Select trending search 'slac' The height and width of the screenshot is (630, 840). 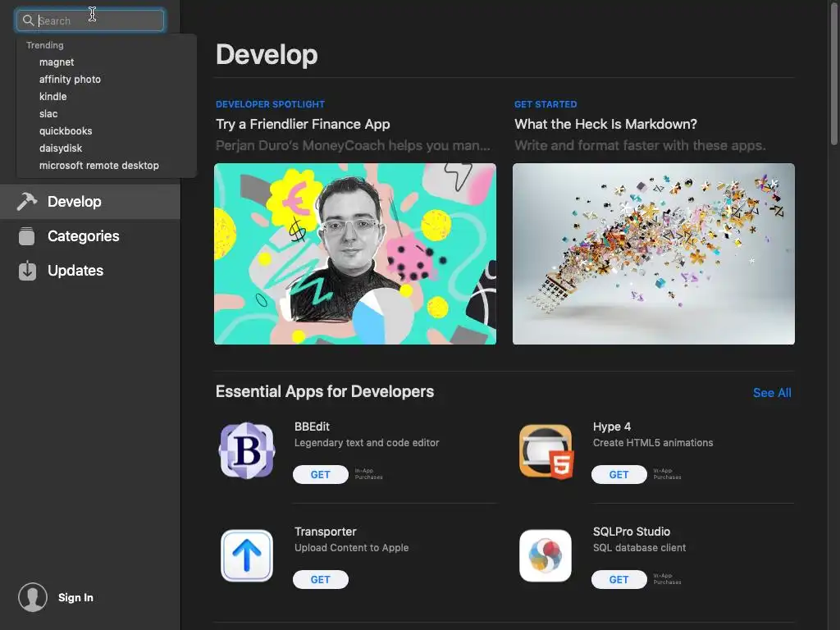click(48, 113)
